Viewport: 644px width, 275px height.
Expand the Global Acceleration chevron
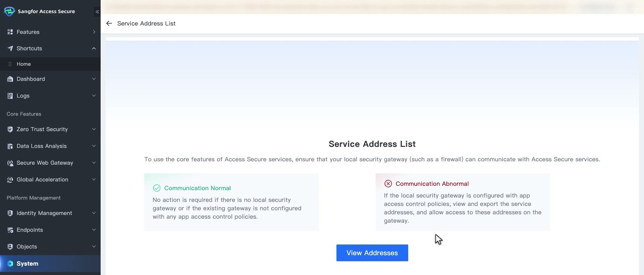click(x=94, y=179)
